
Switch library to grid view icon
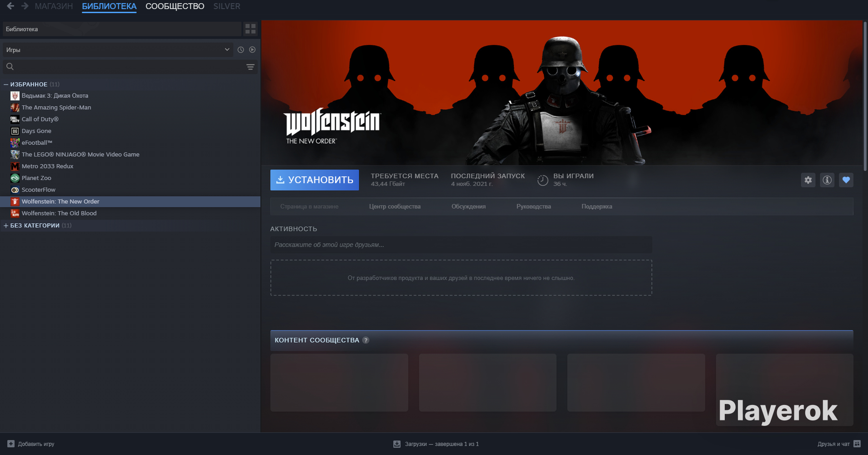tap(251, 29)
